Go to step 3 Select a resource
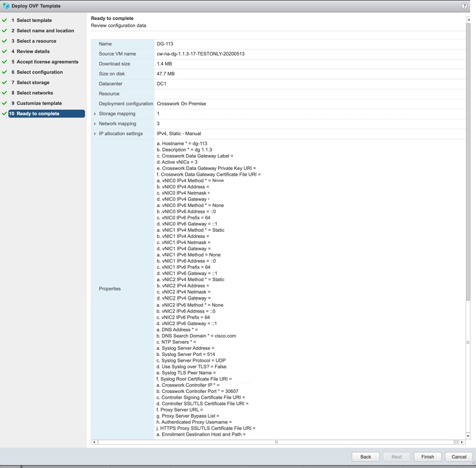 tap(34, 41)
